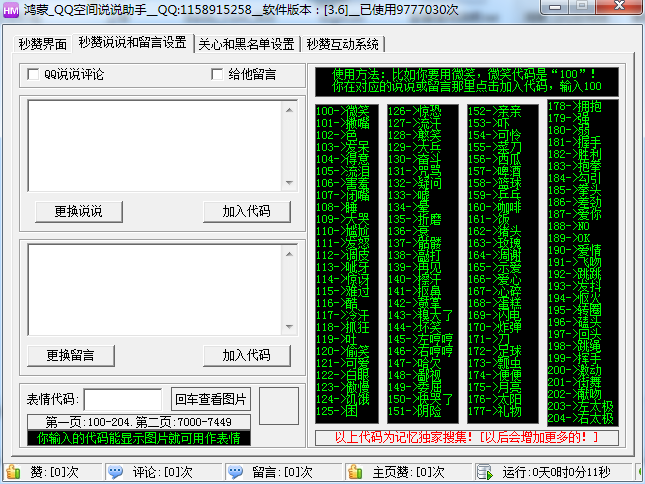This screenshot has width=645, height=484.
Task: Click the chat bubble icon beside 留言
Action: tap(235, 472)
